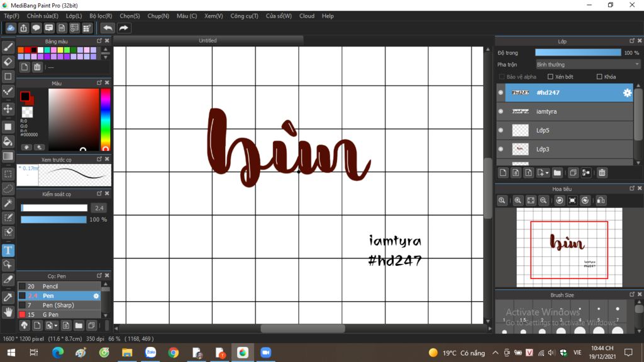644x362 pixels.
Task: Create a new layer folder
Action: [x=557, y=173]
